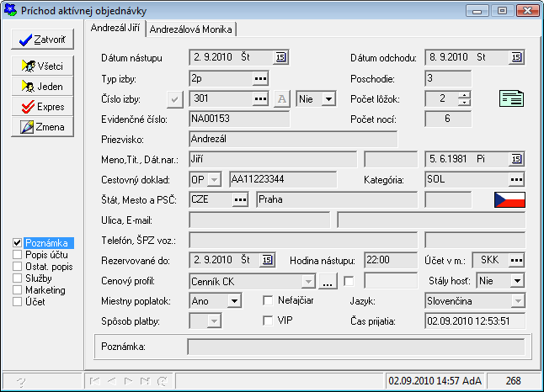Tick the VIP checkbox

(268, 320)
